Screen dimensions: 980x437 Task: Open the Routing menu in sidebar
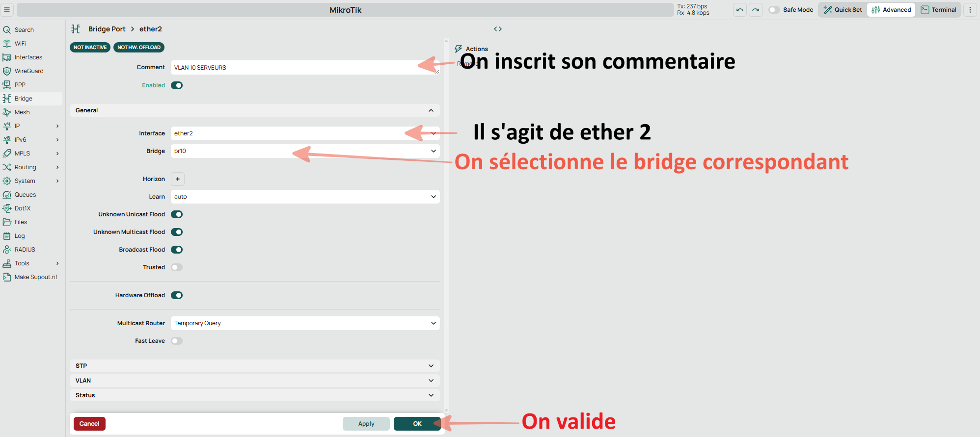click(x=26, y=167)
